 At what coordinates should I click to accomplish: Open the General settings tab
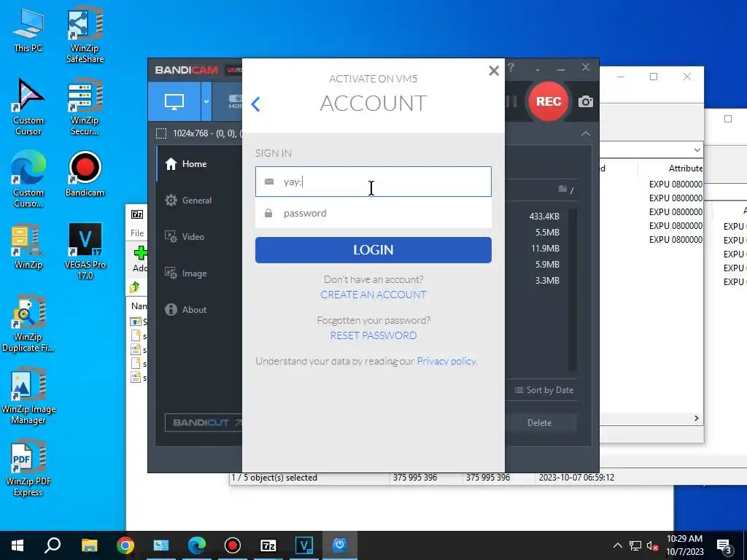point(188,201)
